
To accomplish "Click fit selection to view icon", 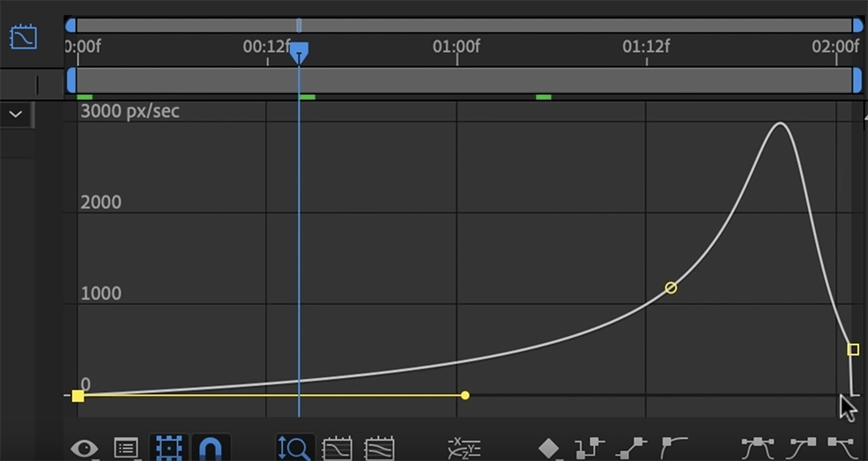I will click(x=338, y=449).
